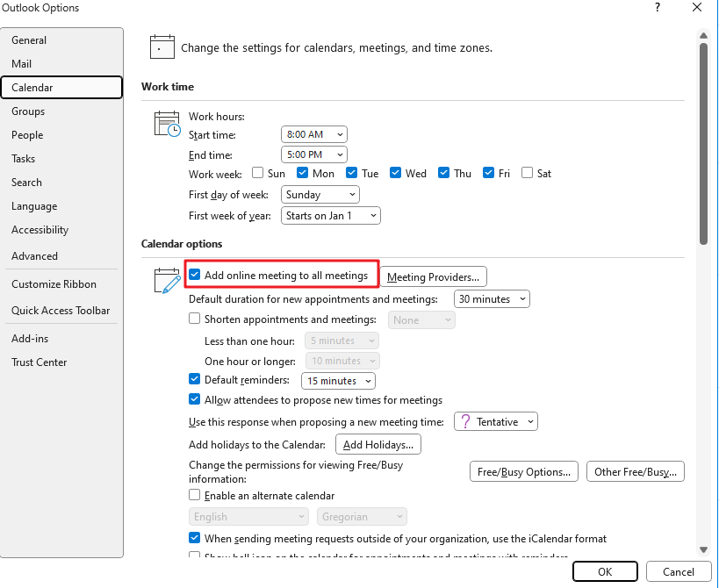Click the scrollbar down arrow
This screenshot has width=719, height=588.
click(x=703, y=549)
